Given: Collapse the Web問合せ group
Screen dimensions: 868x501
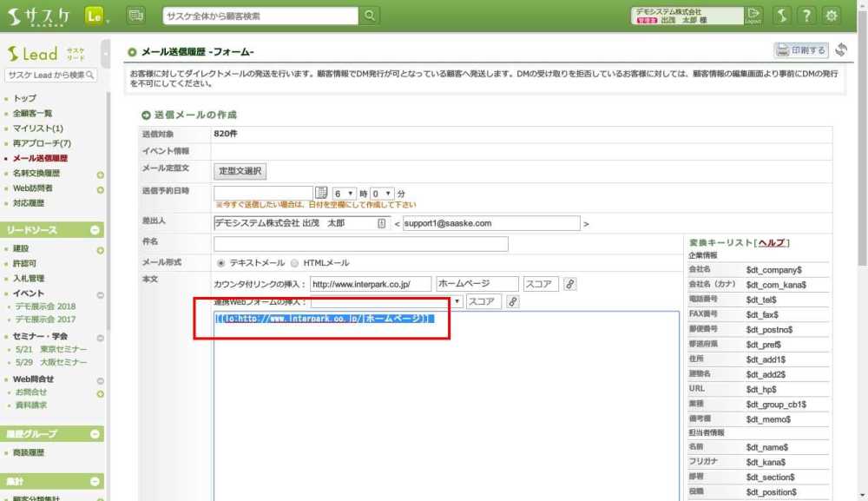Looking at the screenshot, I should coord(100,381).
